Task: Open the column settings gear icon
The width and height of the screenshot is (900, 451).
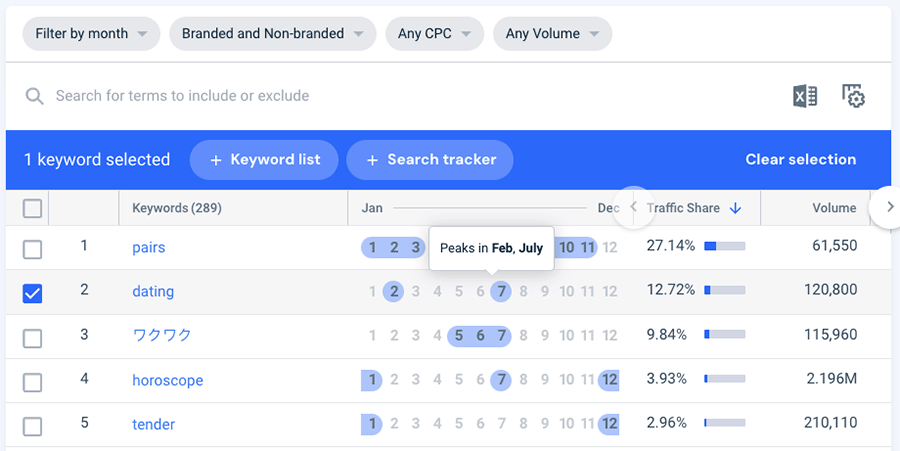Action: [x=854, y=96]
